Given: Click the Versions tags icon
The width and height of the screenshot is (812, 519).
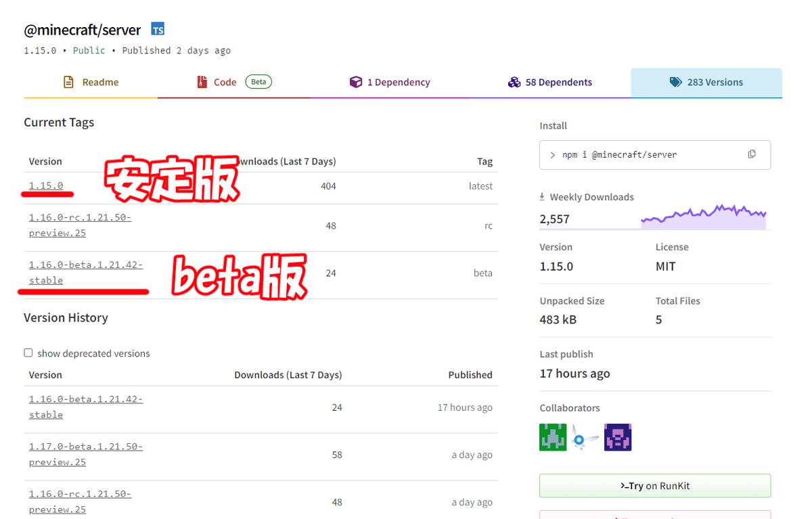Looking at the screenshot, I should 676,82.
